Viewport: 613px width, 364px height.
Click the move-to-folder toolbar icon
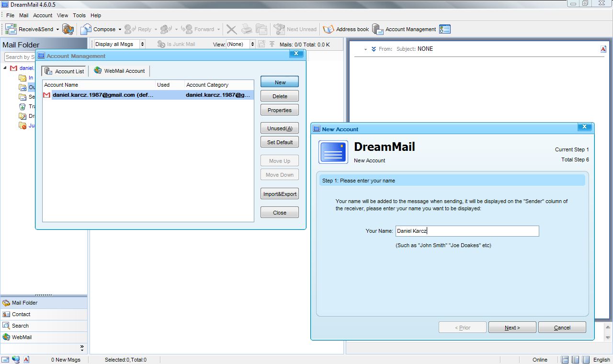pyautogui.click(x=261, y=29)
